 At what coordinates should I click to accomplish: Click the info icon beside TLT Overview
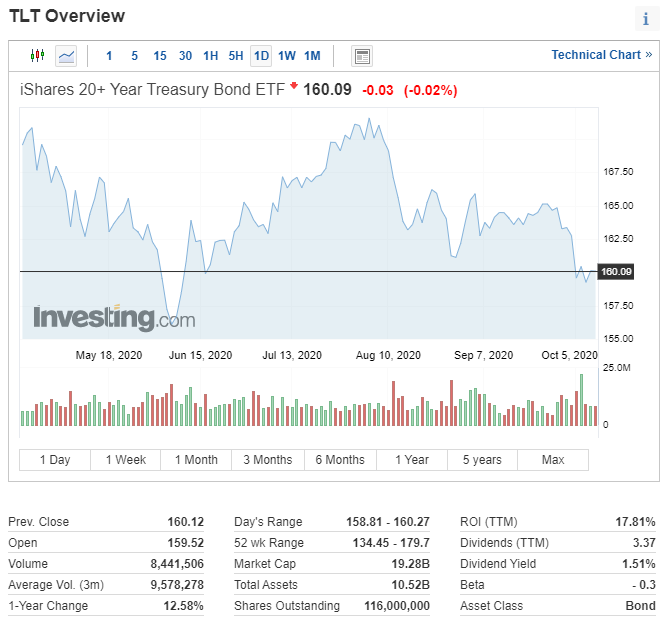tap(646, 19)
